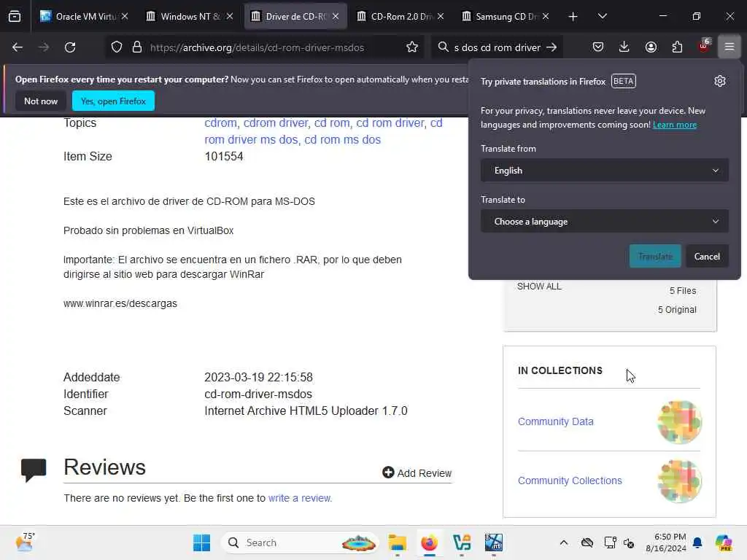Go back to previous page
Viewport: 747px width, 560px height.
(x=18, y=47)
